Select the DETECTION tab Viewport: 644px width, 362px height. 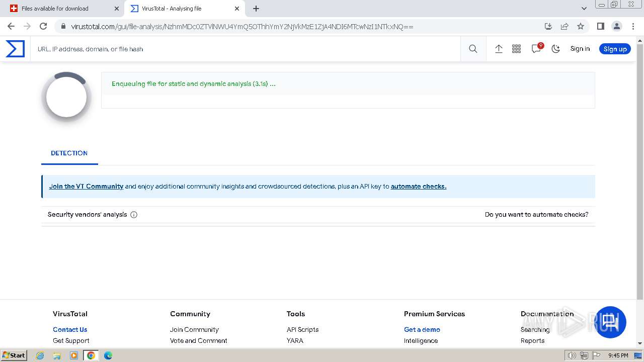click(69, 153)
